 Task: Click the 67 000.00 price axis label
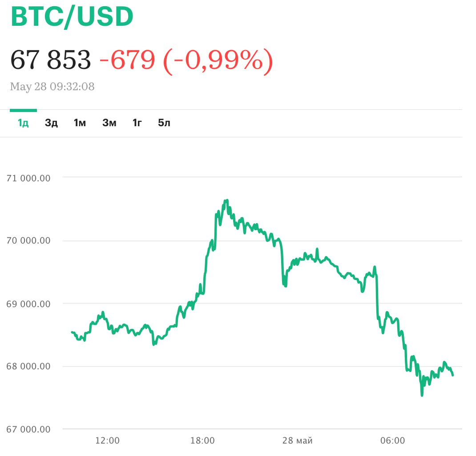click(28, 429)
